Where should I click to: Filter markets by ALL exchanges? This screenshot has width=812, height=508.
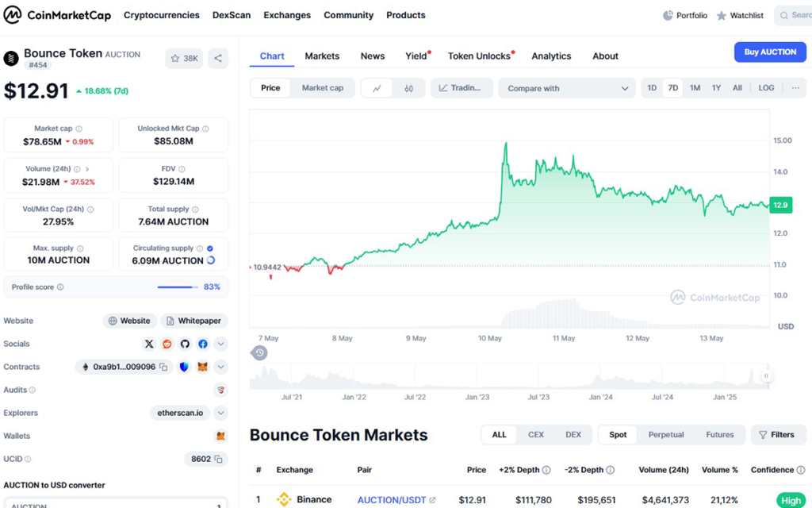click(500, 435)
